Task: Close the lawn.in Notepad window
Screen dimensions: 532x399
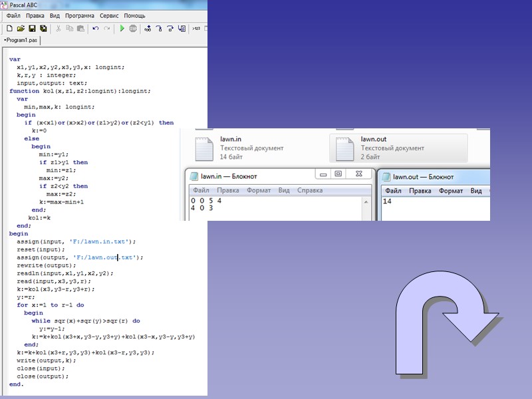Action: pos(359,174)
